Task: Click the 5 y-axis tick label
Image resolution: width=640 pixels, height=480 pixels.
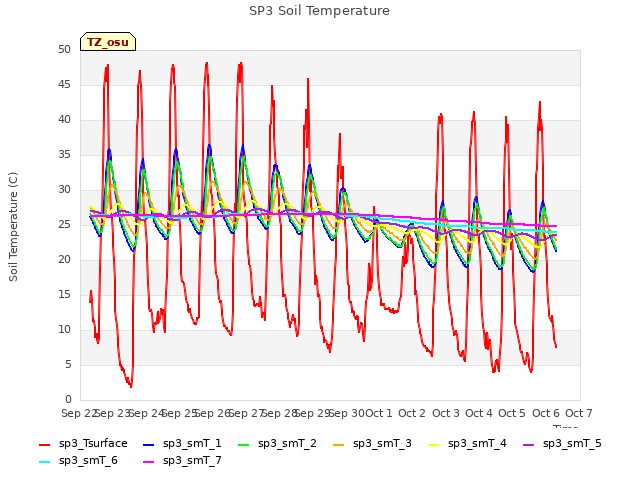Action: click(68, 364)
